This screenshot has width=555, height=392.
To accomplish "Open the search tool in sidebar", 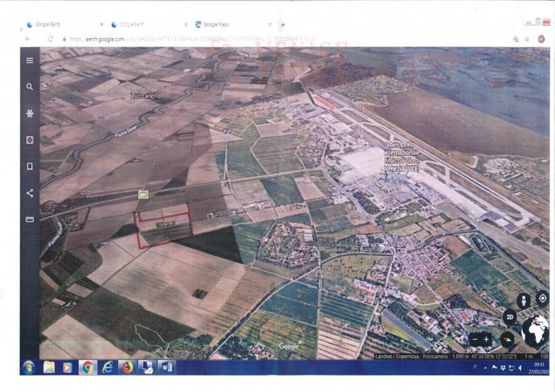I will 30,87.
